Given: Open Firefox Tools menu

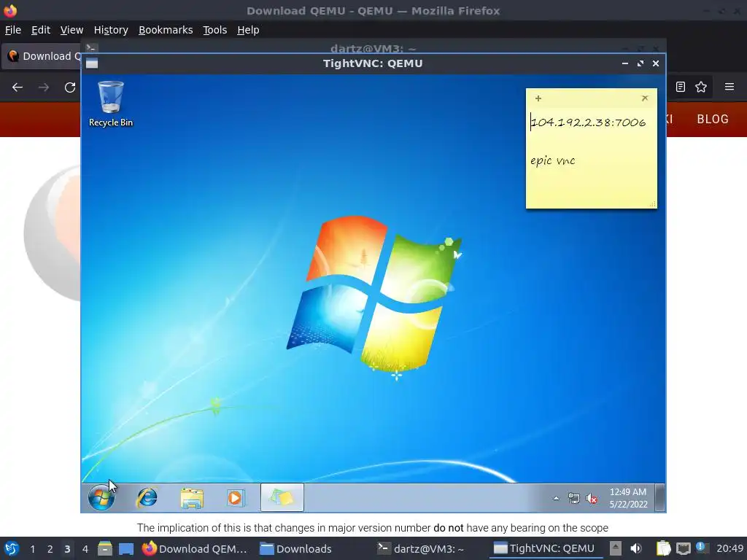Looking at the screenshot, I should pyautogui.click(x=215, y=30).
